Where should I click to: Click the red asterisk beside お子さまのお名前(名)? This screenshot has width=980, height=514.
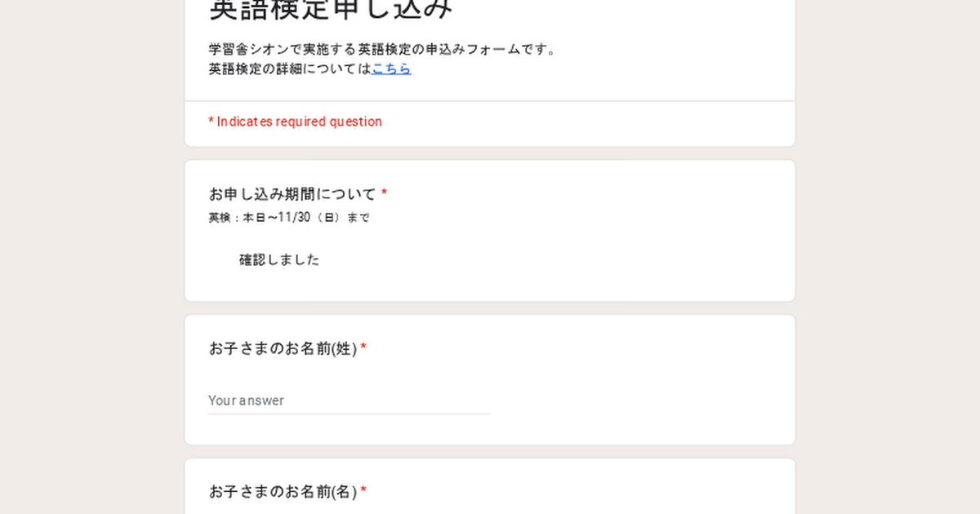(x=363, y=492)
